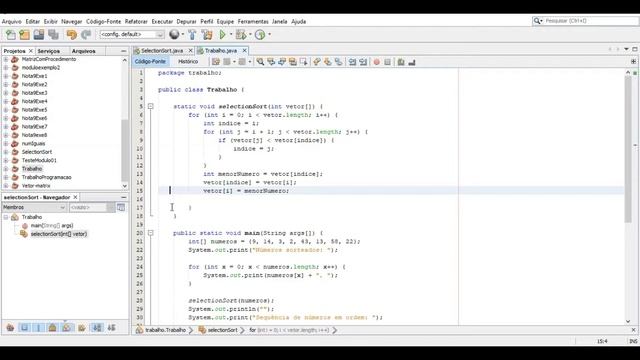
Task: Open the dropdown arrow next to Debug Project
Action: coord(250,35)
